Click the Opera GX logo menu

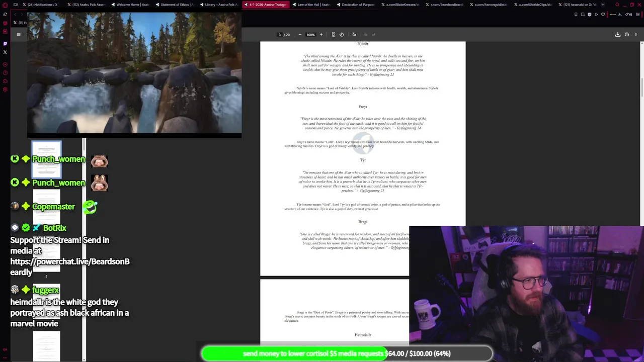pos(5,5)
